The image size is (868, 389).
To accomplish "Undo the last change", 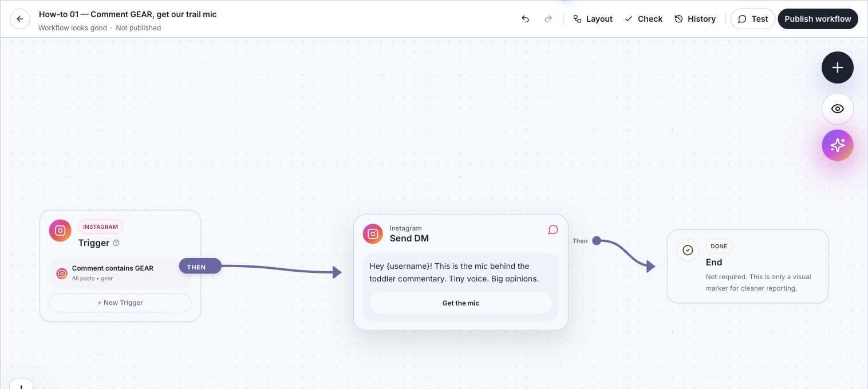I will pyautogui.click(x=525, y=19).
